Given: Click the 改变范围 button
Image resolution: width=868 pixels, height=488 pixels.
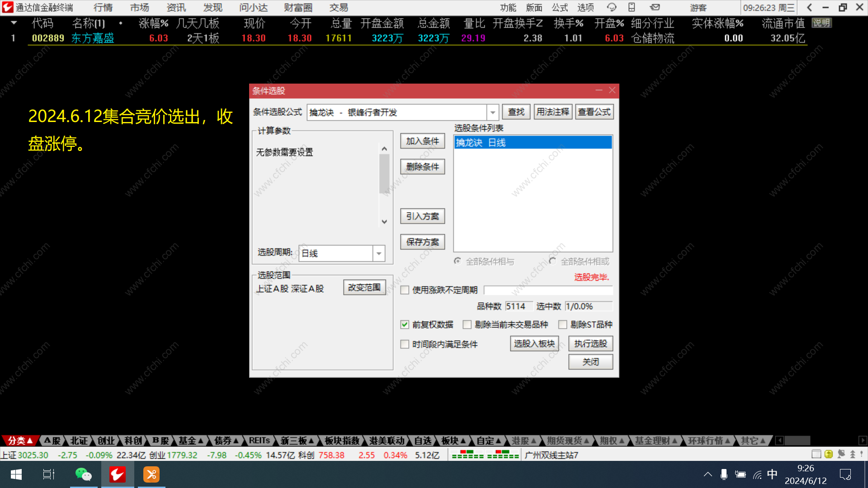Looking at the screenshot, I should click(364, 287).
